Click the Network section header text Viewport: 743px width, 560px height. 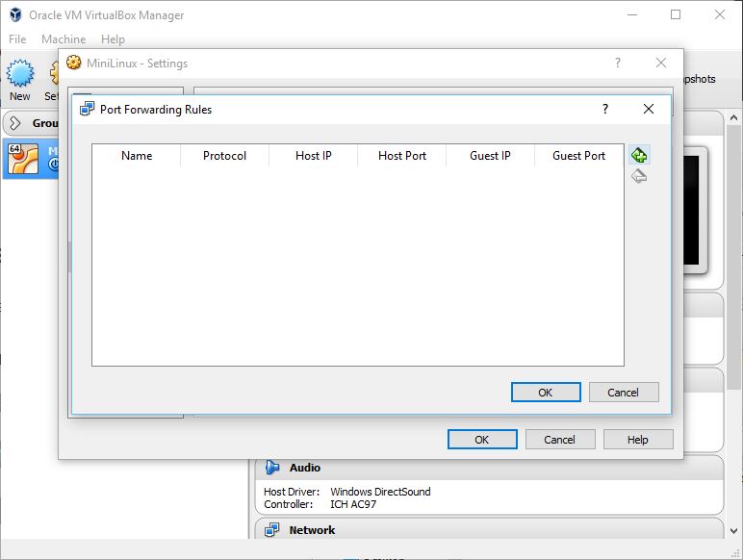tap(312, 530)
